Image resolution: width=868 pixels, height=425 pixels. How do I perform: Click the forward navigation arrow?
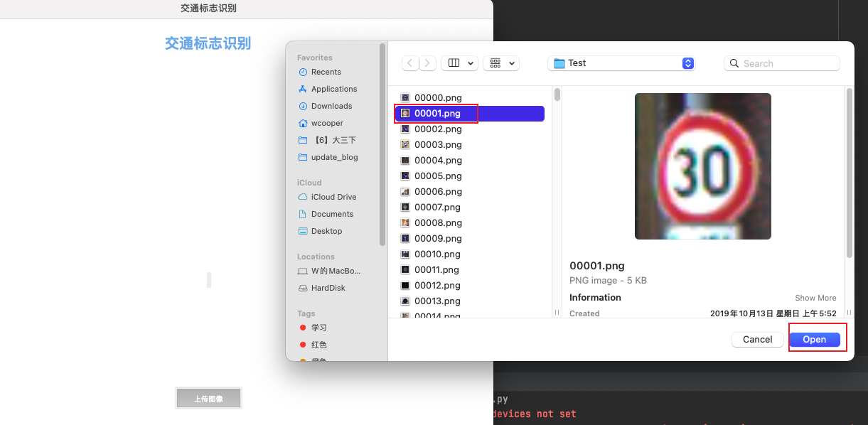(x=427, y=63)
